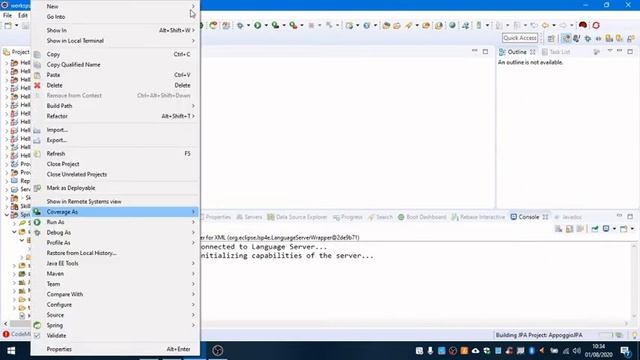Open the Run As submenu
The width and height of the screenshot is (640, 360).
[115, 222]
